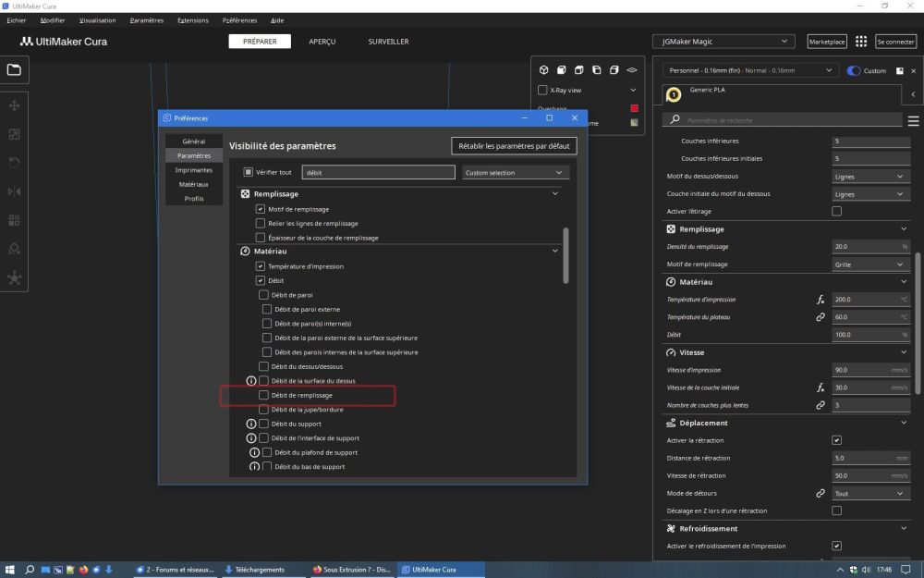This screenshot has height=578, width=924.
Task: Open the application switcher grid icon
Action: [x=861, y=42]
